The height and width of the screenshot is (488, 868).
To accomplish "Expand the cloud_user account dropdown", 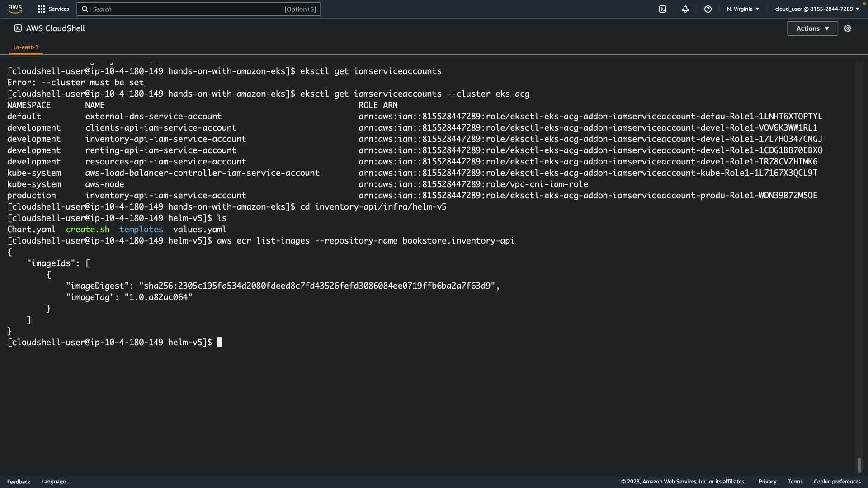I will tap(817, 9).
